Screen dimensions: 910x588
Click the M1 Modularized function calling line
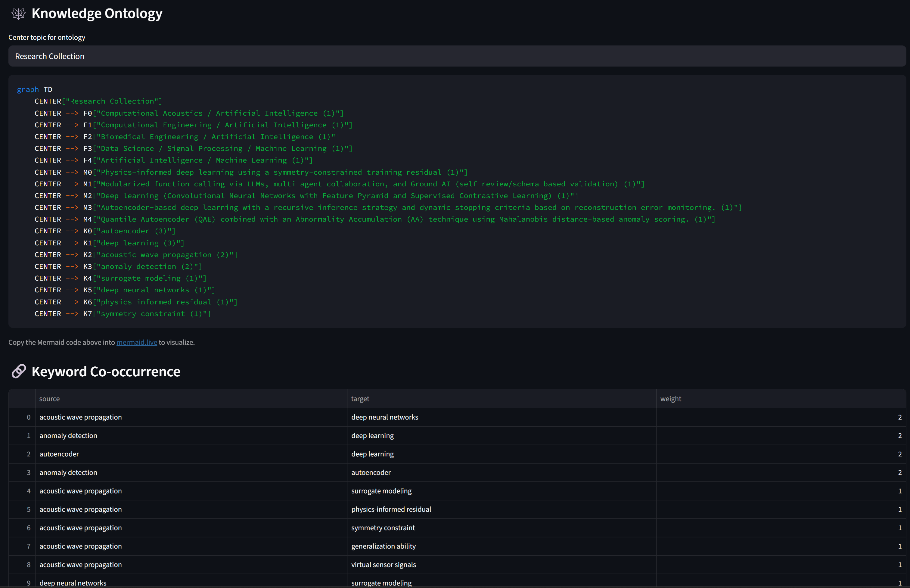340,184
